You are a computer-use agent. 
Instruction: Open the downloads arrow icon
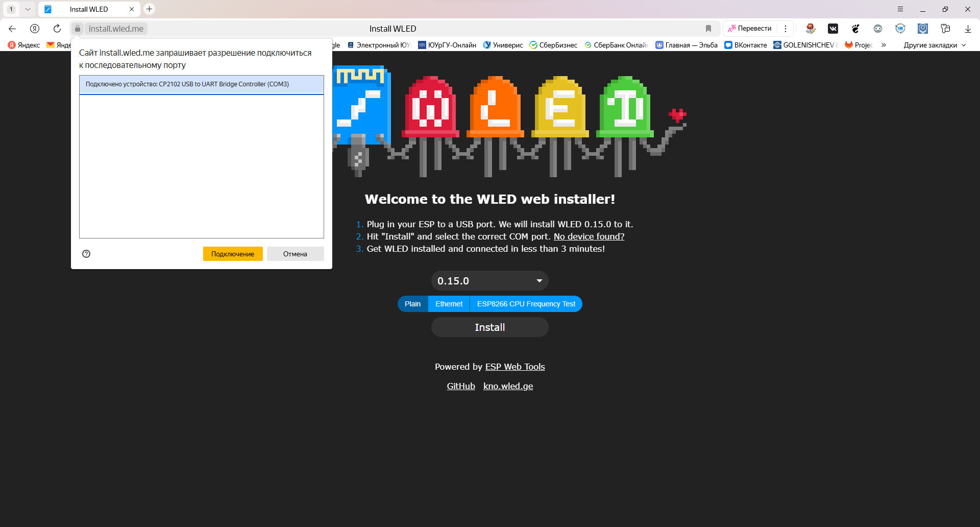pos(968,29)
